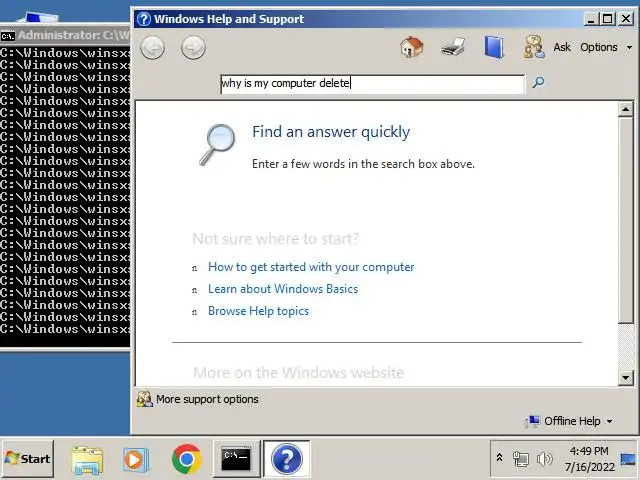This screenshot has width=640, height=480.
Task: Click the network tray icon
Action: (520, 459)
